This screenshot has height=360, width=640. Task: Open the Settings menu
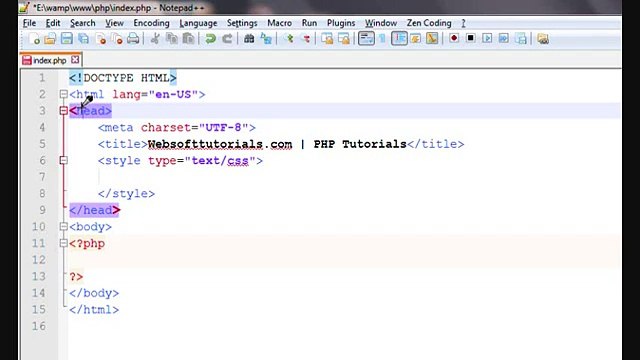pyautogui.click(x=242, y=23)
